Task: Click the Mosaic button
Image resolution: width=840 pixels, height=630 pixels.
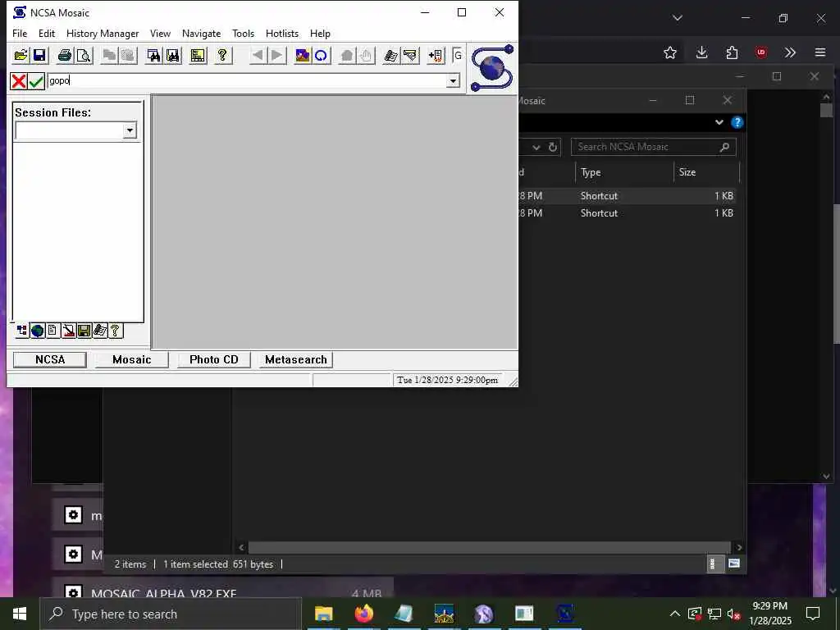Action: point(132,359)
